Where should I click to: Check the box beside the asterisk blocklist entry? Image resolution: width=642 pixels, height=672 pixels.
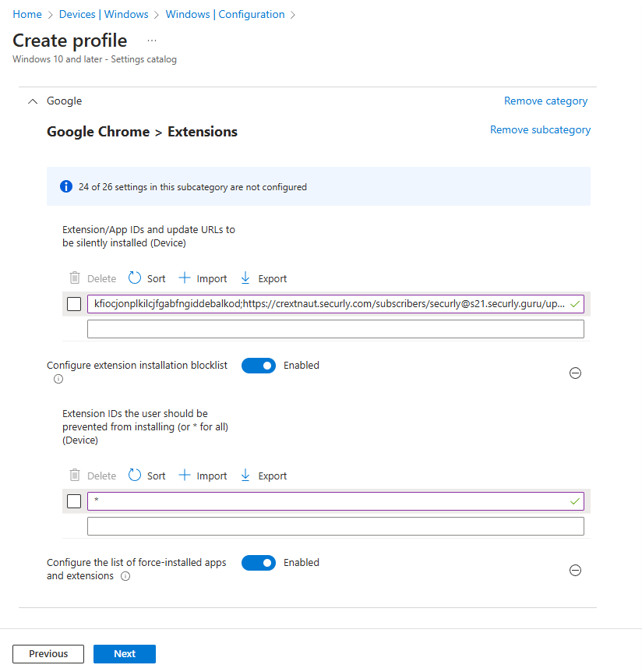(74, 501)
